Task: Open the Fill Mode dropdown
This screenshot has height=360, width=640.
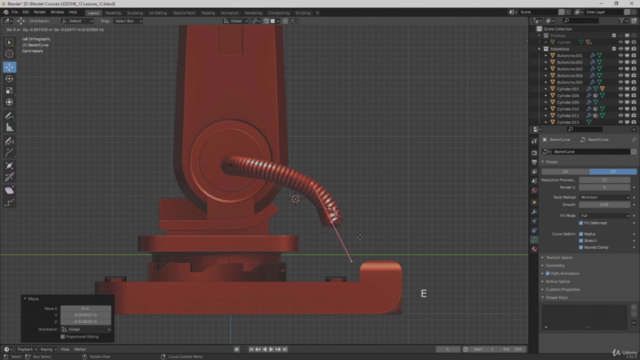Action: (x=604, y=216)
